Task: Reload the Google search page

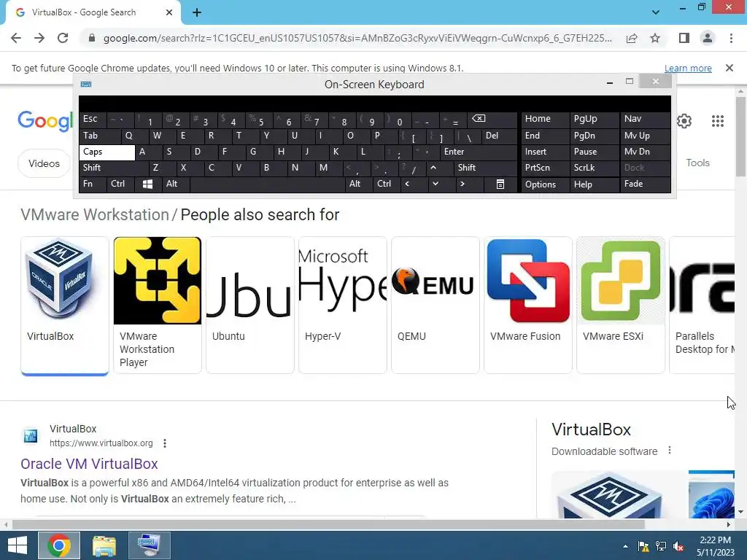Action: (x=63, y=38)
